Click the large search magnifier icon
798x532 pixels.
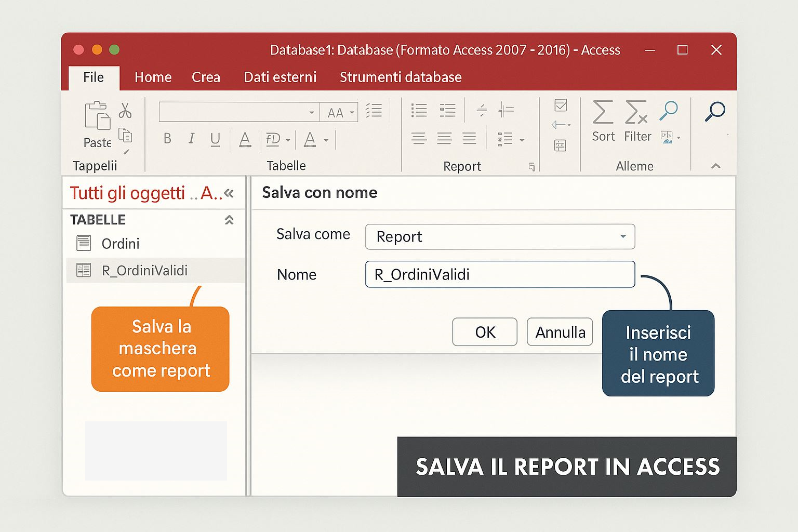(x=715, y=111)
